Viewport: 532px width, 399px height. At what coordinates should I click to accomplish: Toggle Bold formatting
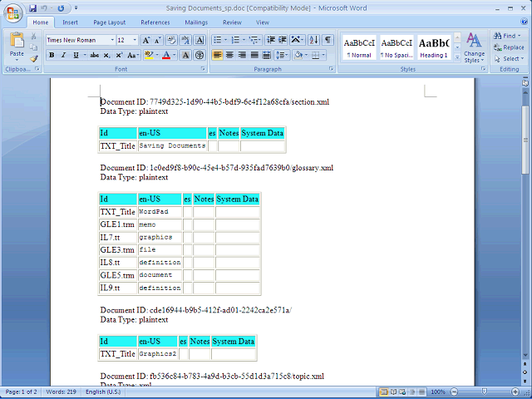point(52,55)
